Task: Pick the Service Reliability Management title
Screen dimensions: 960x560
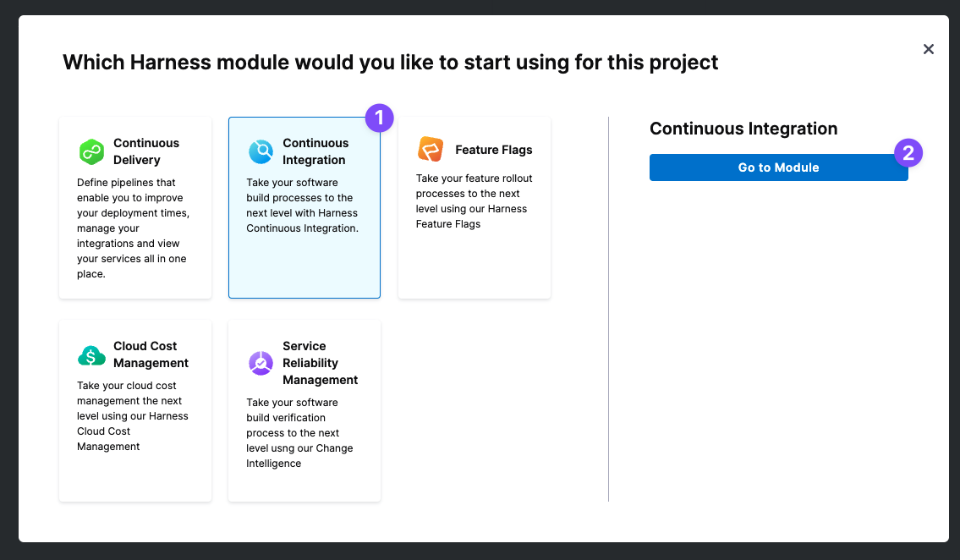Action: tap(321, 363)
